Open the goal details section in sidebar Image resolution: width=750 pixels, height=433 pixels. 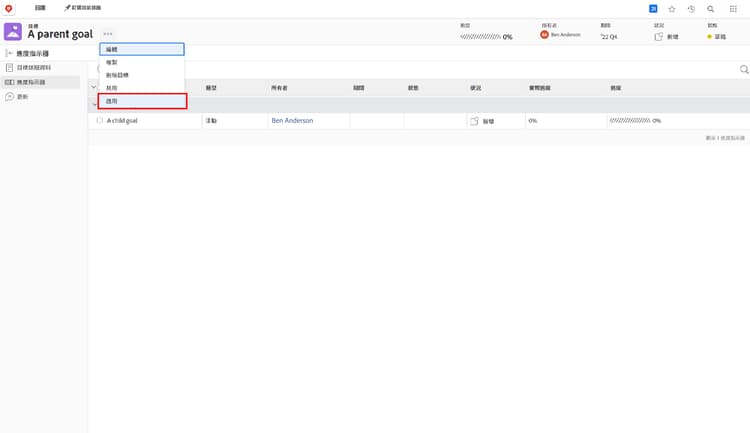tap(34, 67)
